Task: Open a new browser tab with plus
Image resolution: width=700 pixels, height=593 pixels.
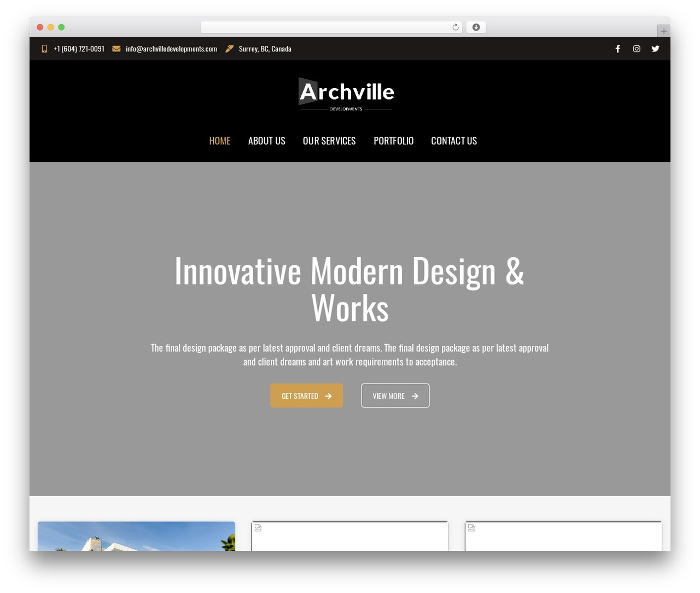Action: pos(663,31)
